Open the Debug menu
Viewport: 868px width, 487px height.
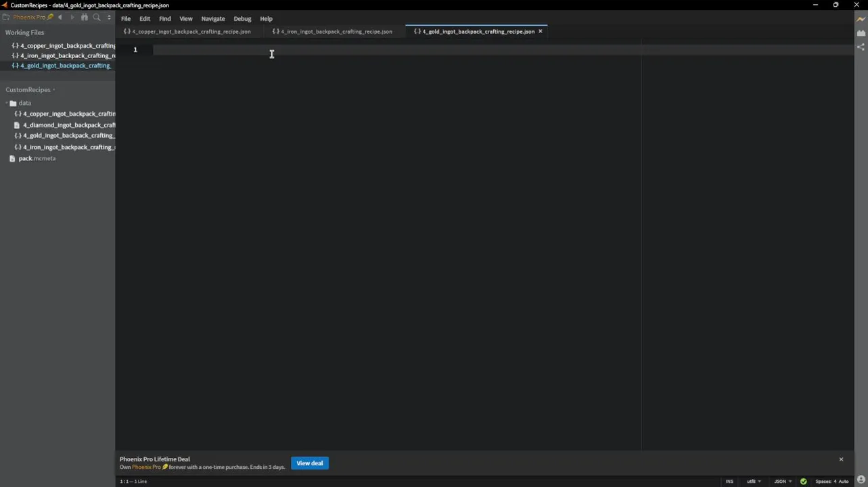[242, 19]
